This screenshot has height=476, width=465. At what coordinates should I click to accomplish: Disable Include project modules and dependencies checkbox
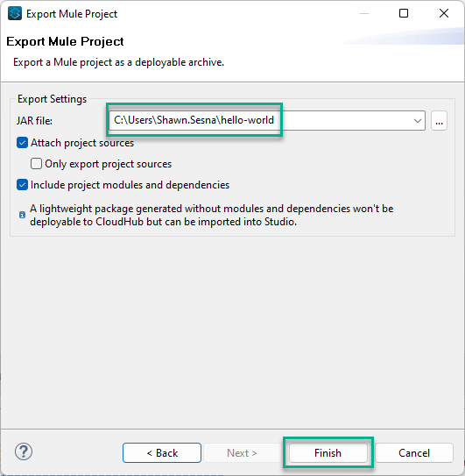(x=23, y=185)
